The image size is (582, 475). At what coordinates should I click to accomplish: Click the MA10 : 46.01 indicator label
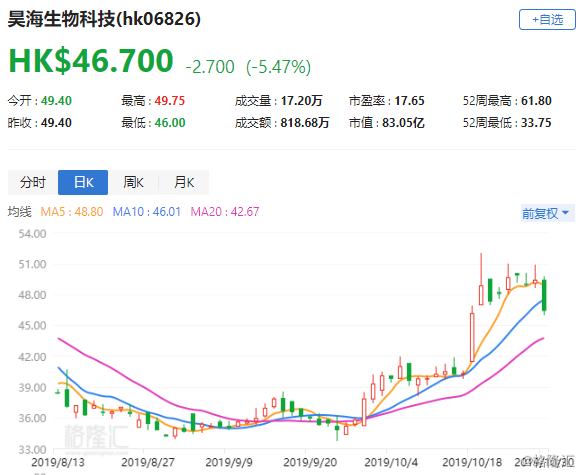[x=147, y=212]
